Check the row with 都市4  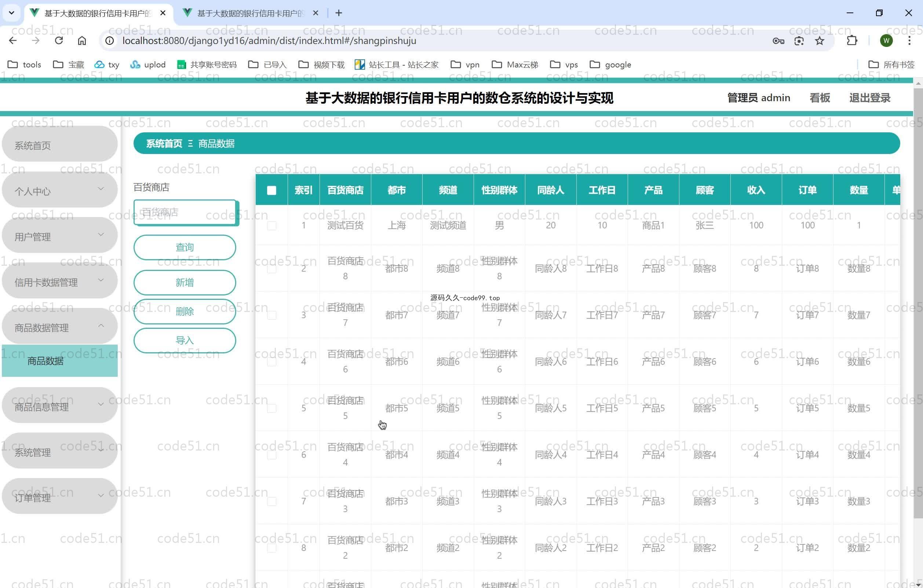(271, 455)
